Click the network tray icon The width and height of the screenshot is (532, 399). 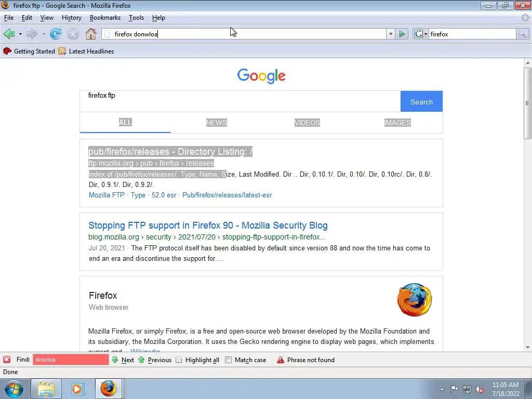click(x=467, y=389)
